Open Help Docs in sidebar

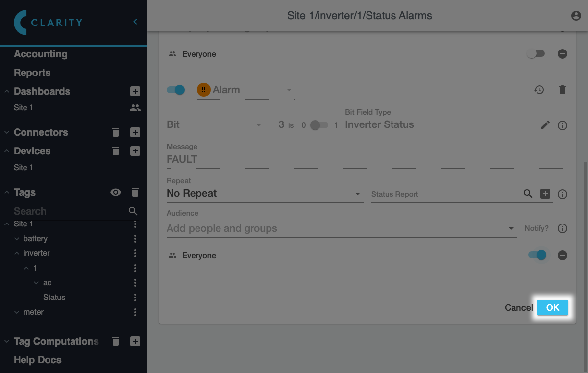(38, 360)
